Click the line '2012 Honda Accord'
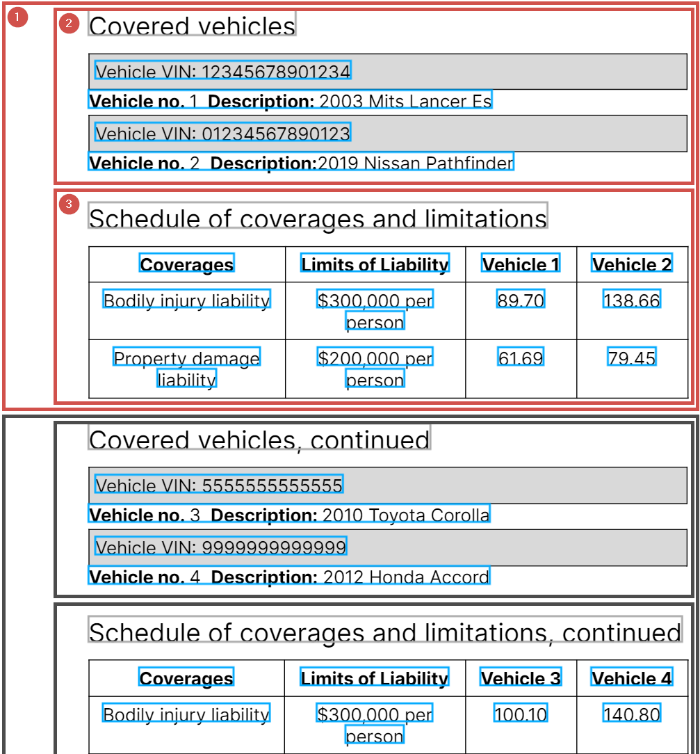This screenshot has width=700, height=754. (289, 576)
